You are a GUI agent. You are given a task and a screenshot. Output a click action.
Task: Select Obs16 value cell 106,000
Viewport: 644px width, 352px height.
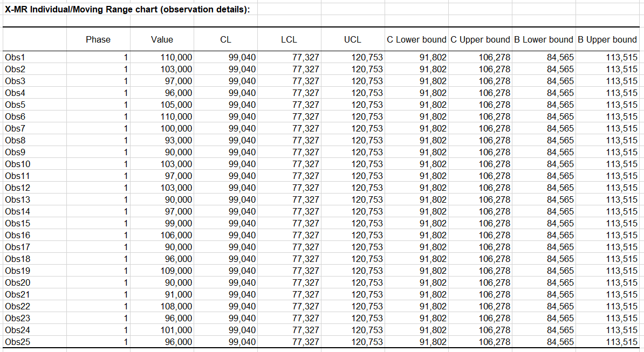coord(176,235)
